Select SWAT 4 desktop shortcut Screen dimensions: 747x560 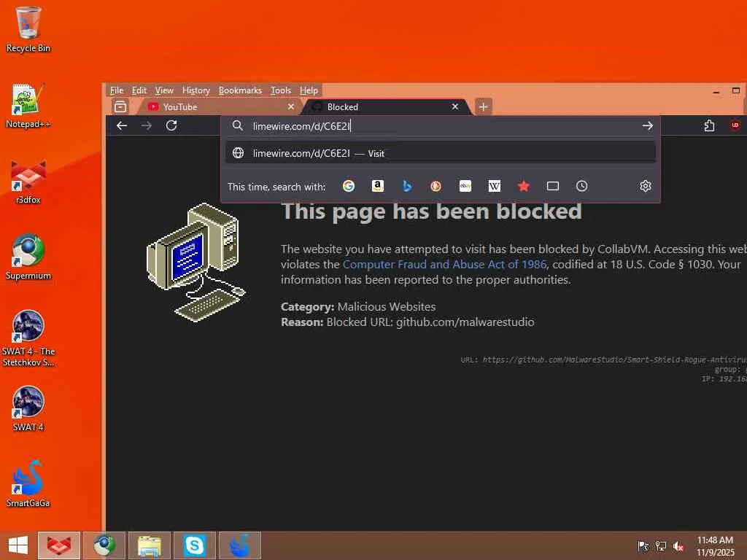(x=28, y=408)
